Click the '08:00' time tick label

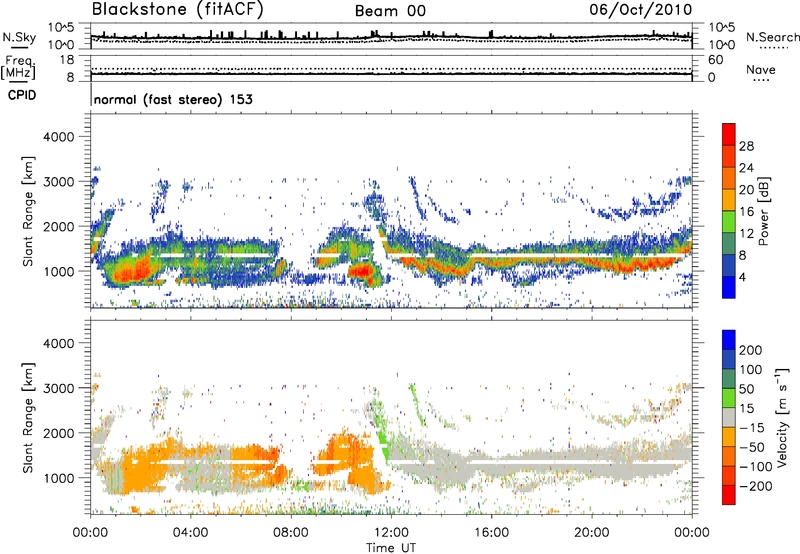click(x=291, y=533)
